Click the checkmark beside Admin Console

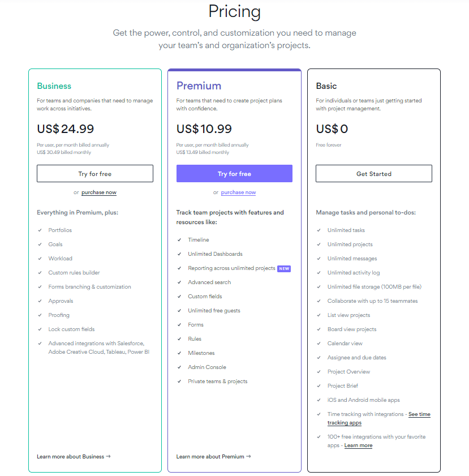click(179, 367)
